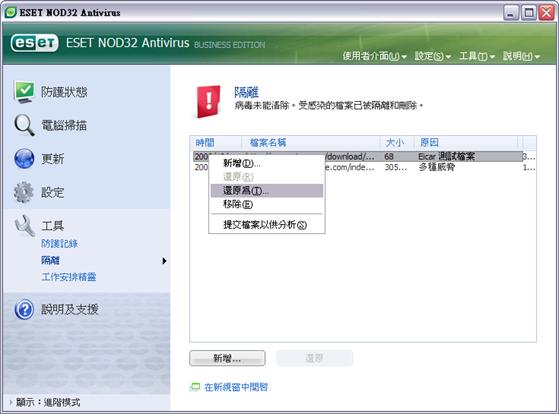
Task: Click the size value 305...
Action: tap(395, 167)
